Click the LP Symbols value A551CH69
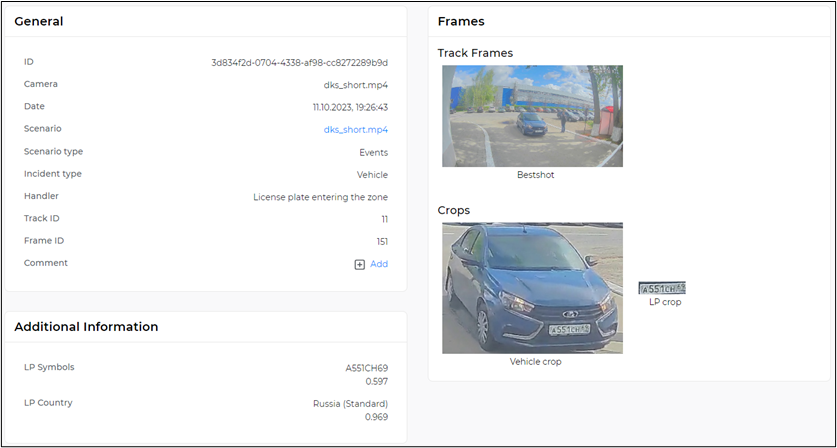 [x=367, y=368]
